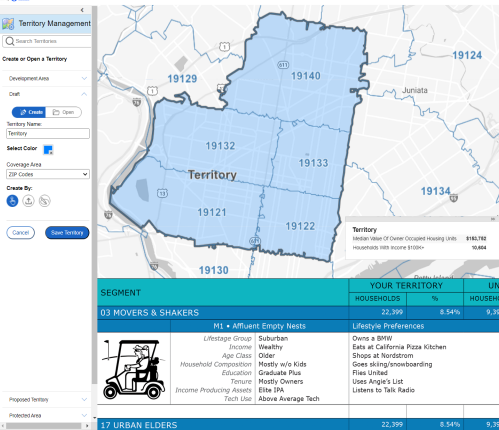Open the blue Select Color swatch
The height and width of the screenshot is (430, 499).
click(x=48, y=150)
